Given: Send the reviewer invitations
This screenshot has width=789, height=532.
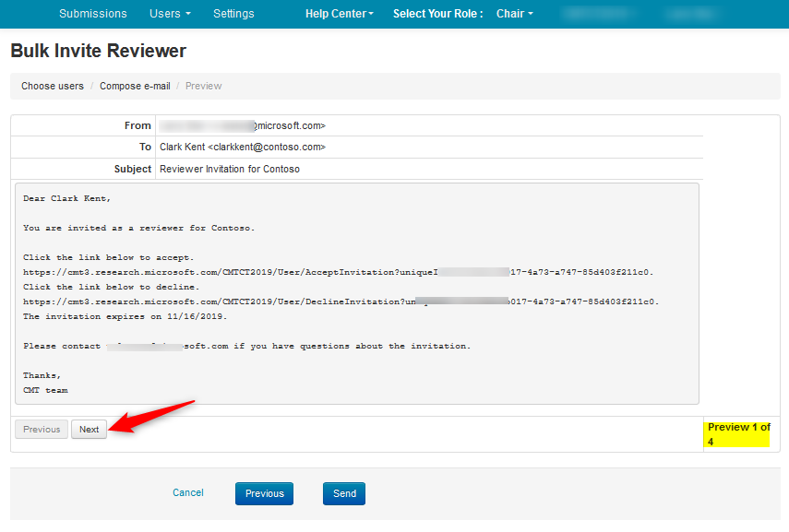Looking at the screenshot, I should [x=344, y=494].
